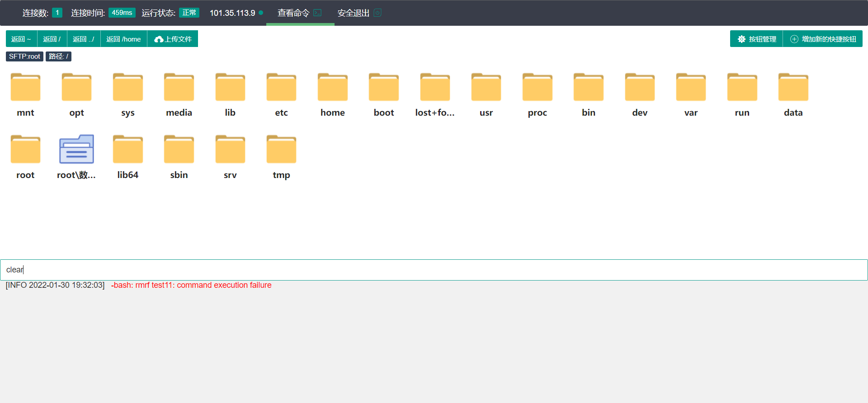
Task: Open the lib64 folder
Action: coord(128,150)
